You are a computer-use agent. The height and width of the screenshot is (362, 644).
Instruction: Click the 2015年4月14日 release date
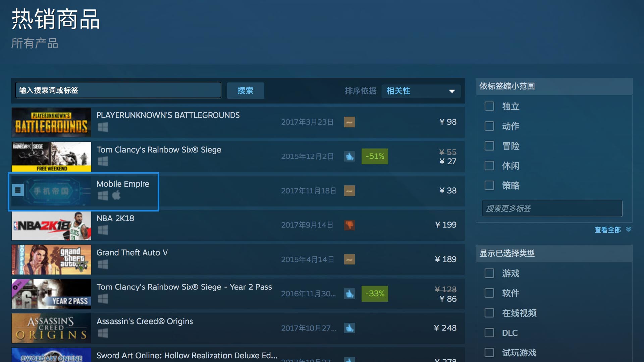pos(308,259)
